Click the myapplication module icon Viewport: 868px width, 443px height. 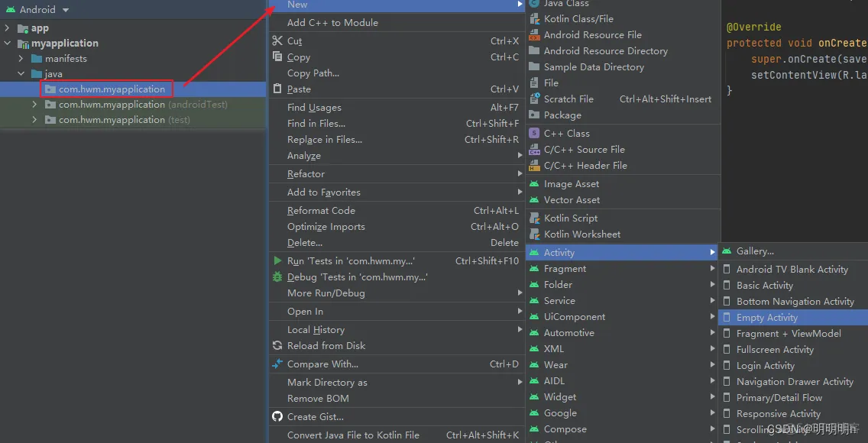[x=23, y=43]
